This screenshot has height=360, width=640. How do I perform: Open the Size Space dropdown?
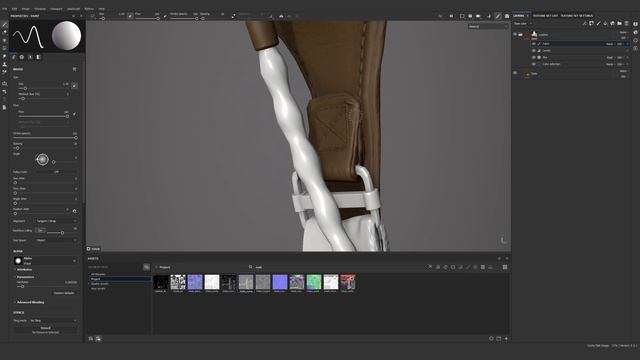point(56,240)
